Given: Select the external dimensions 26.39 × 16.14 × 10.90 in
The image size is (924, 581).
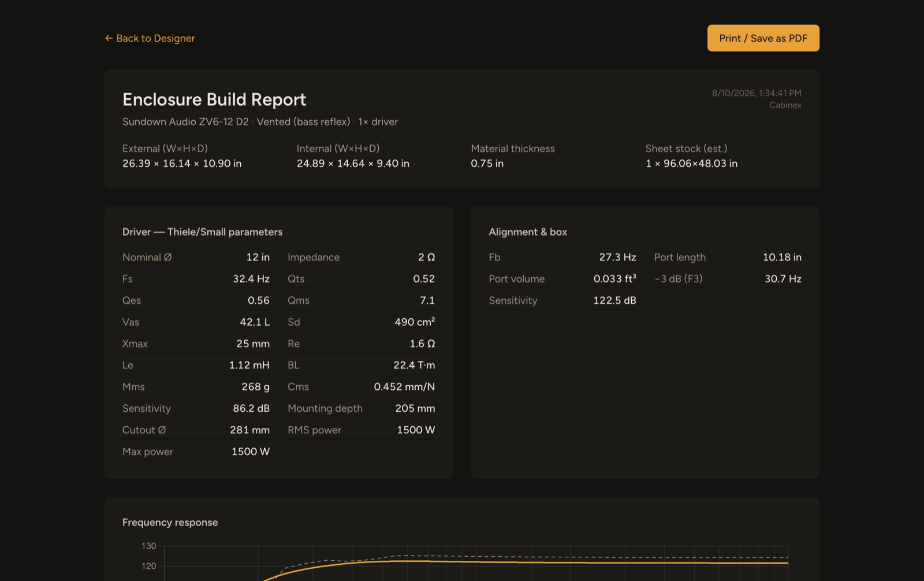Looking at the screenshot, I should 182,163.
